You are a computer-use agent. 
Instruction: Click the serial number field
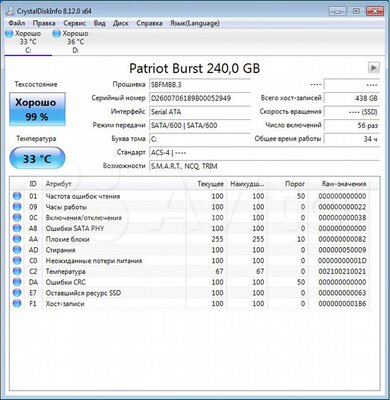coord(200,98)
